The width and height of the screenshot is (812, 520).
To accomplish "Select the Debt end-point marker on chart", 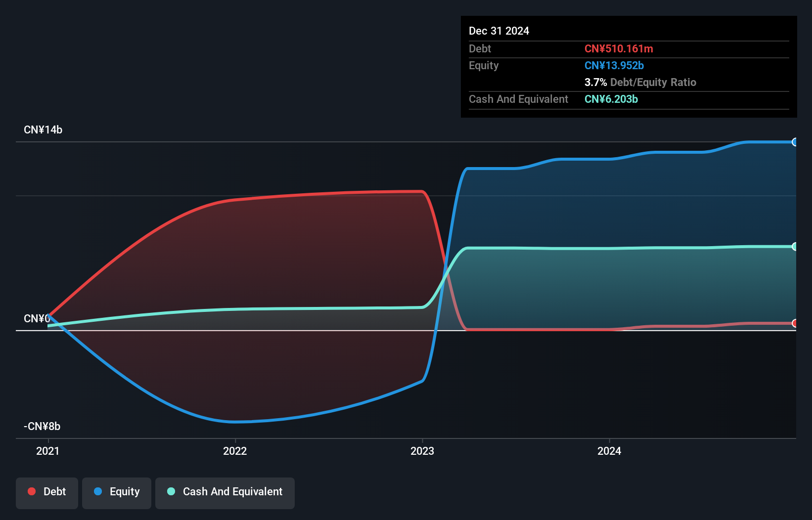I will 795,323.
